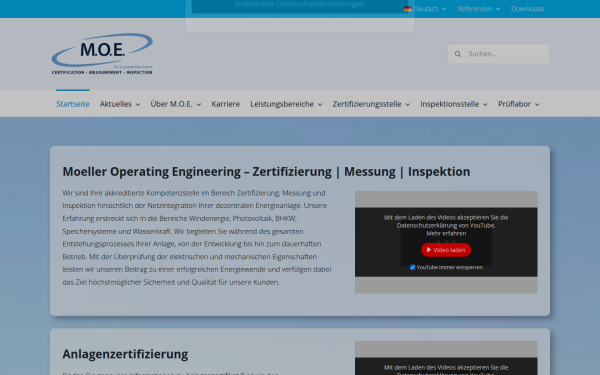Click the search magnifier icon
The width and height of the screenshot is (600, 375).
458,54
